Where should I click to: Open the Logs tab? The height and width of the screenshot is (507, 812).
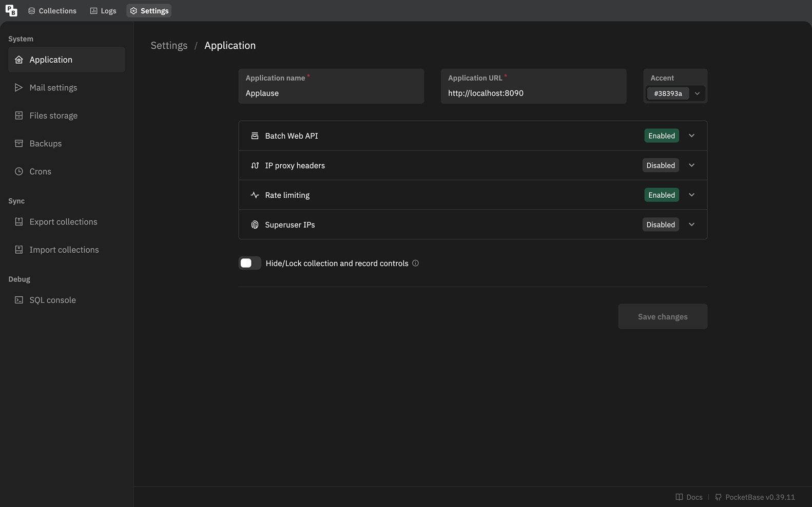tap(103, 11)
